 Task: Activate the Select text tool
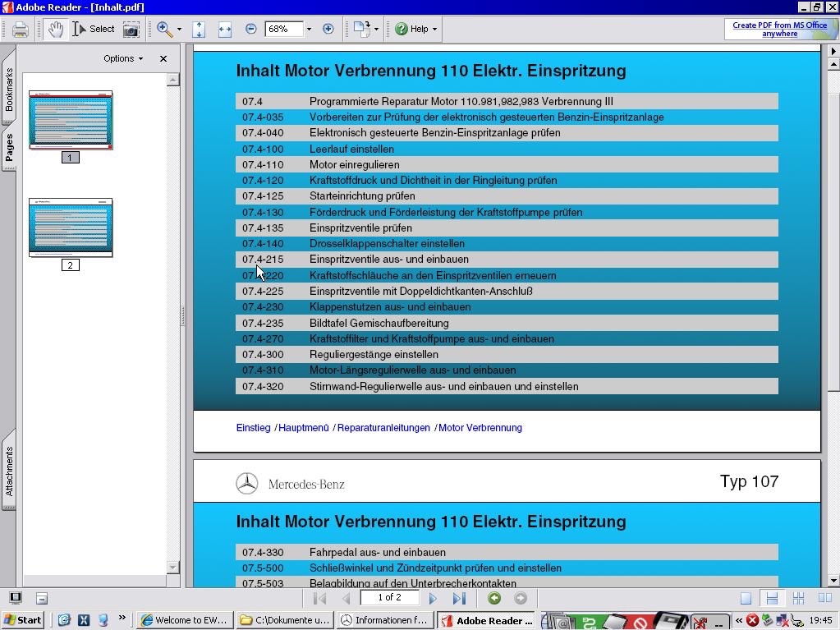pyautogui.click(x=94, y=30)
